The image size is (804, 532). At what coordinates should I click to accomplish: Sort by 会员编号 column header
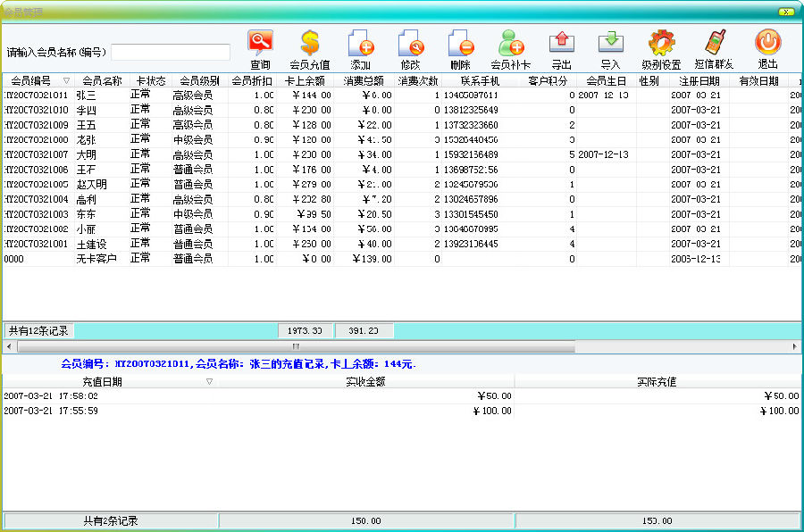point(38,80)
